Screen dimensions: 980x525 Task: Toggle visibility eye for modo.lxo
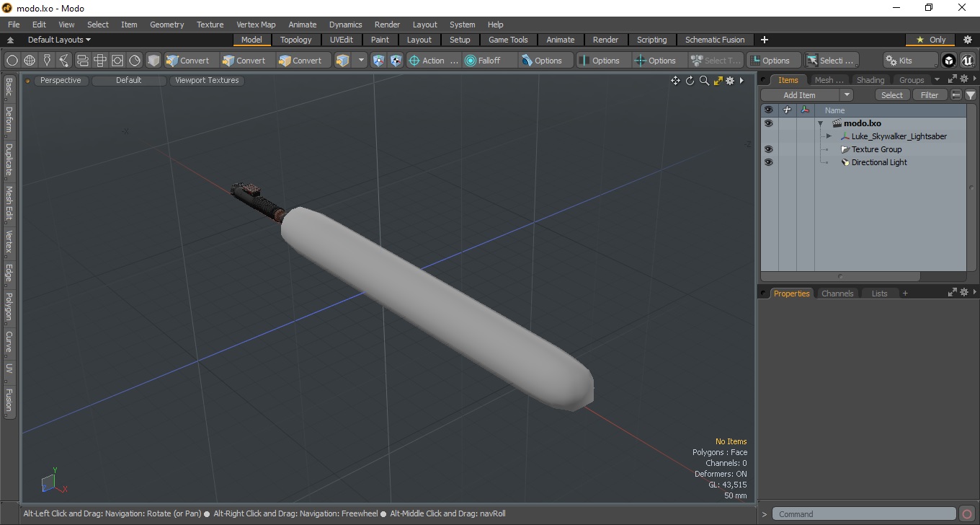pos(768,123)
